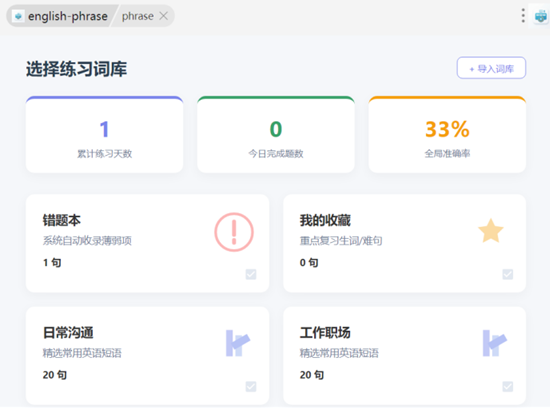Click the yellow star icon in 我的收藏
This screenshot has height=409, width=550.
(x=491, y=231)
